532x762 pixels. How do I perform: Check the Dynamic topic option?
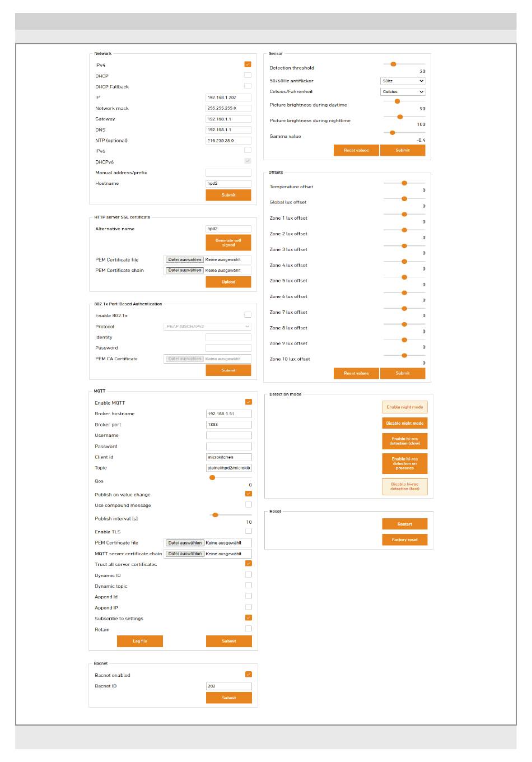pyautogui.click(x=249, y=585)
